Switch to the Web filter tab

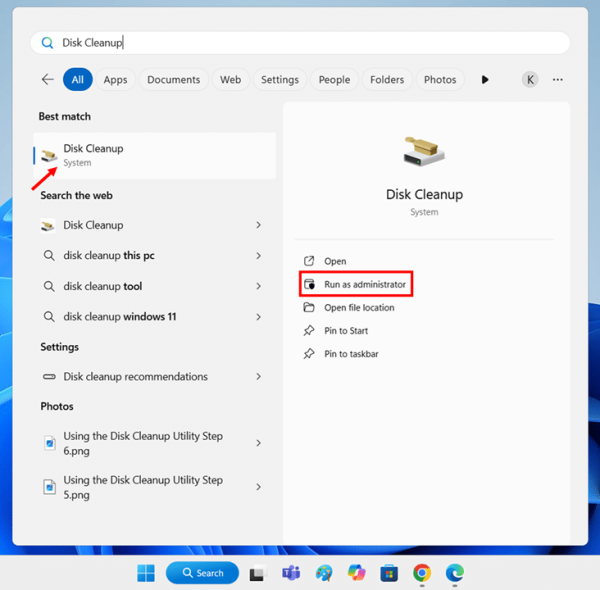point(230,80)
